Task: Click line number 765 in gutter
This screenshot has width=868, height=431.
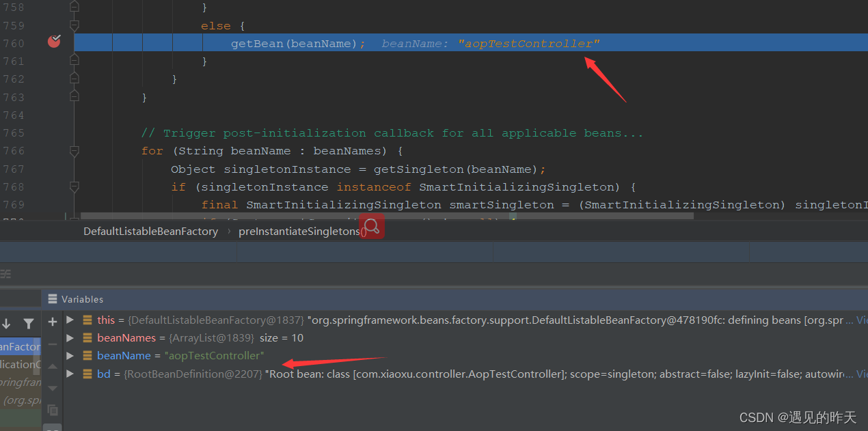Action: click(14, 133)
